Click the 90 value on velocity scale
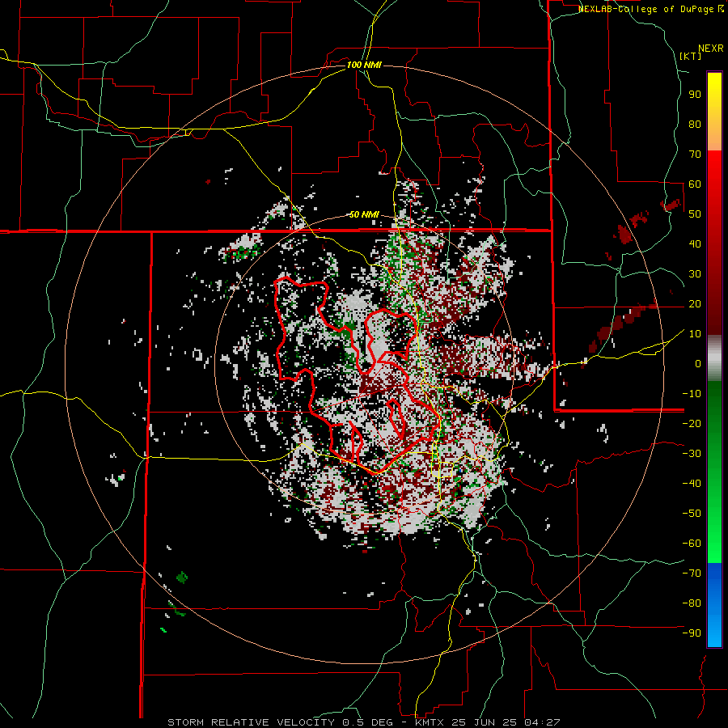The height and width of the screenshot is (728, 728). pos(695,95)
